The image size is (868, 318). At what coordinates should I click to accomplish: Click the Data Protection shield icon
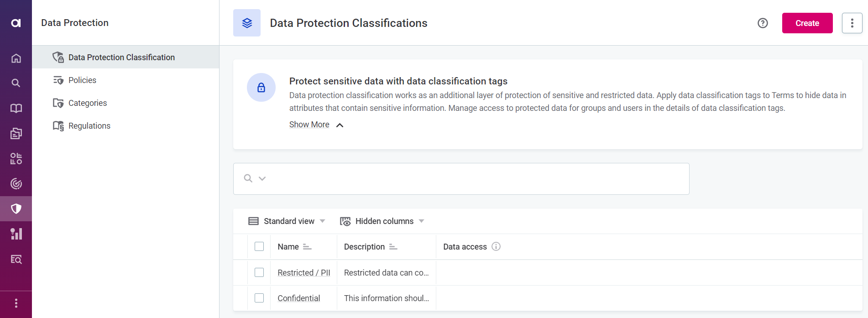[x=16, y=209]
